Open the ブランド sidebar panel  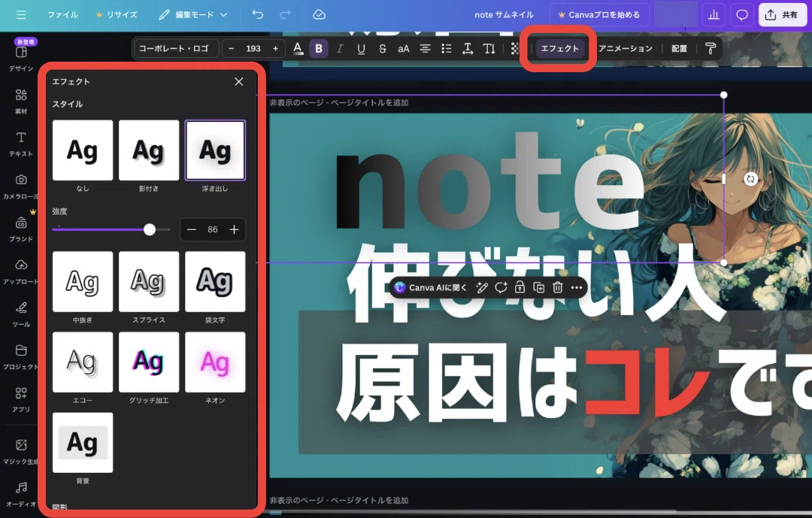pos(21,229)
